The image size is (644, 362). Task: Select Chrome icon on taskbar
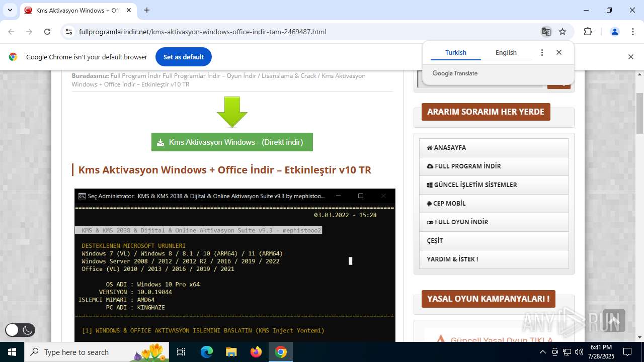point(281,352)
